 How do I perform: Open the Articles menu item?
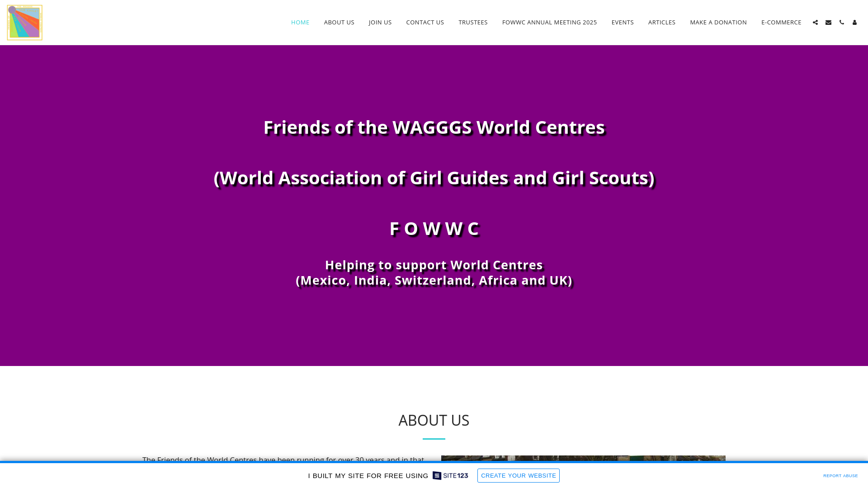tap(662, 22)
